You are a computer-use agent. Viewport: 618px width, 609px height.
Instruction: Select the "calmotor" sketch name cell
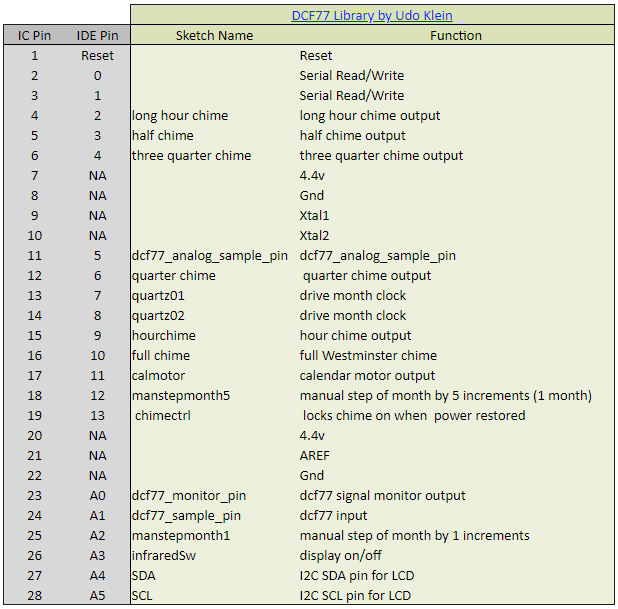(x=160, y=375)
